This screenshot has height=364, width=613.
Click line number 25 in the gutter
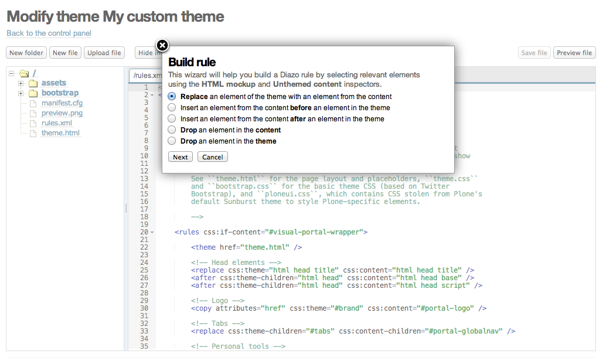(x=144, y=270)
